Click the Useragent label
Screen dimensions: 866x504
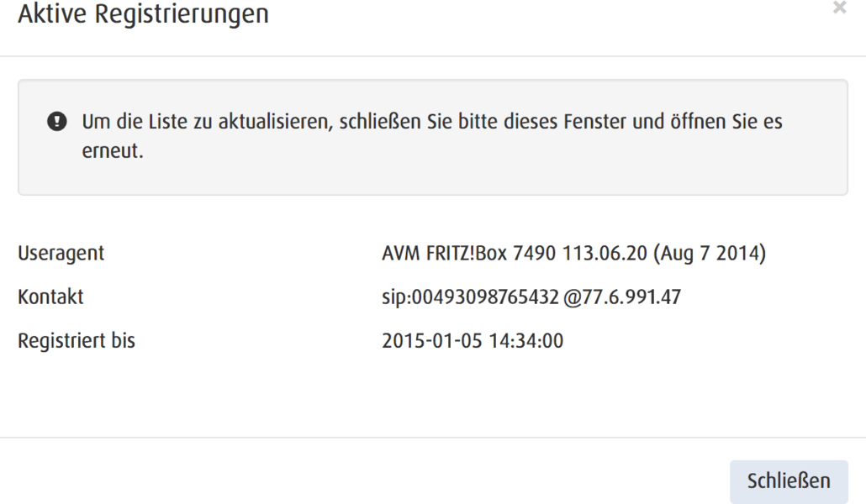[61, 253]
